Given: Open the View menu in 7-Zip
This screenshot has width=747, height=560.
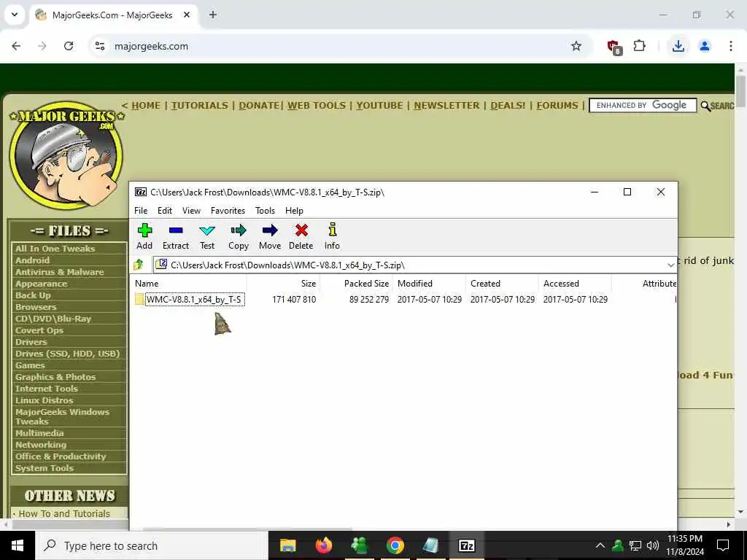Looking at the screenshot, I should coord(192,211).
